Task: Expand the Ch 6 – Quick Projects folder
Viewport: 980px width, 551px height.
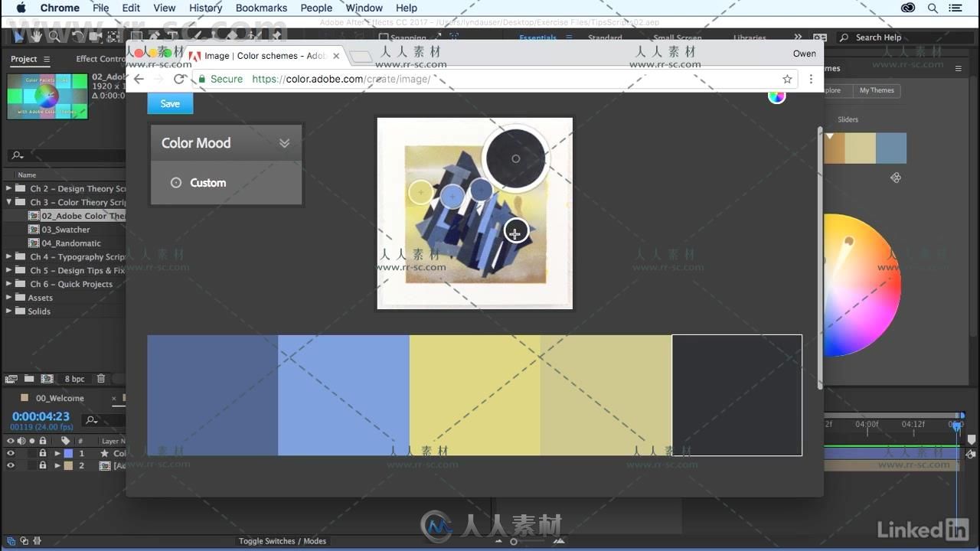Action: pos(9,284)
